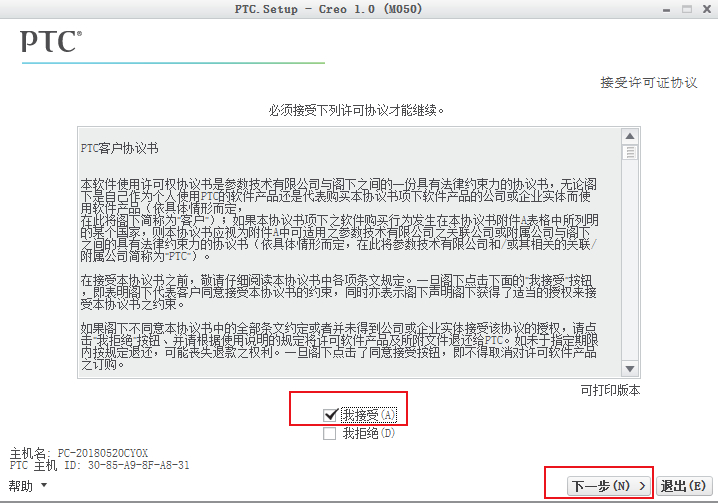The image size is (718, 503).
Task: Click the host name PC-20180520CYOX text
Action: [103, 453]
